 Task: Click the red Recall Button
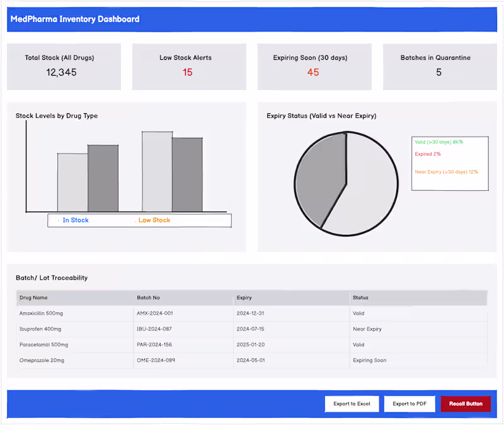point(466,404)
